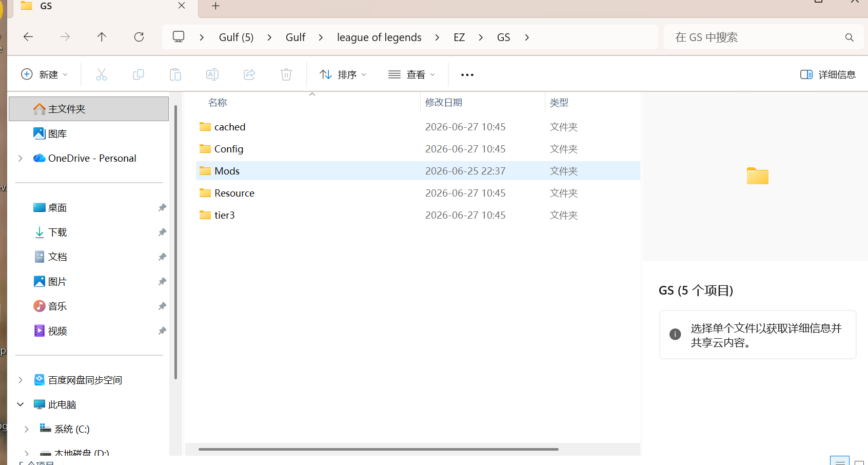Click the Paste clipboard icon
This screenshot has width=868, height=465.
(175, 74)
